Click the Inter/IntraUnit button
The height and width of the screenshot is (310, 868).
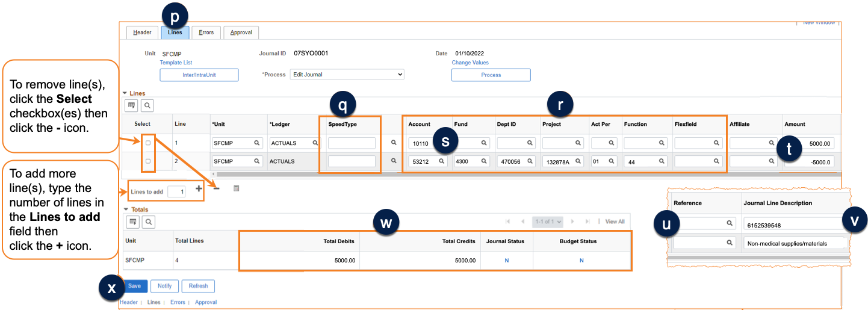click(199, 75)
